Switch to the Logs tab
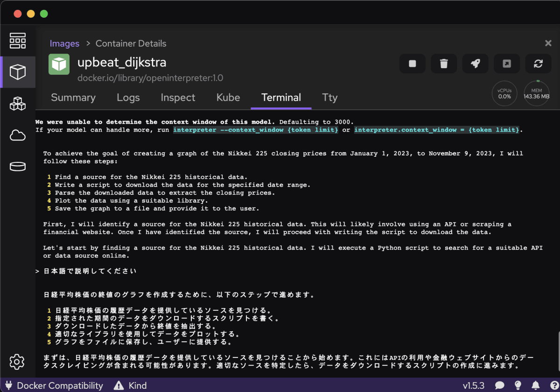Screen dimensions: 560x392 [128, 98]
